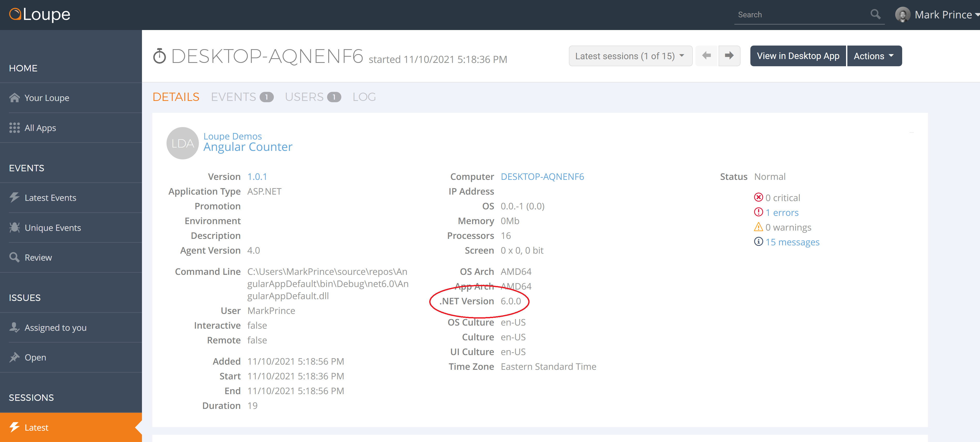Click the Agent Version 4.0 value
This screenshot has height=442, width=980.
(x=253, y=251)
